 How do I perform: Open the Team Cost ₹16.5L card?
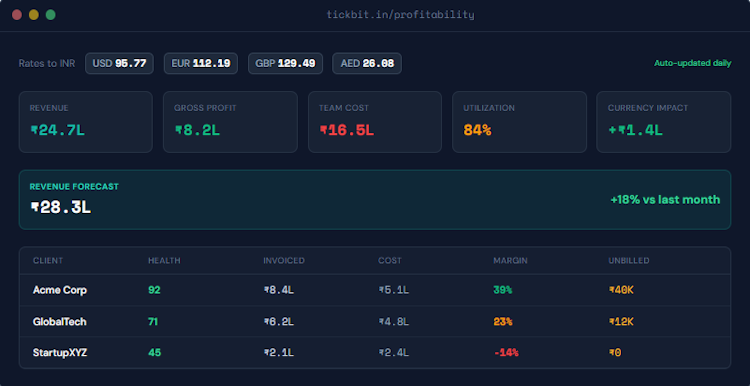point(375,122)
